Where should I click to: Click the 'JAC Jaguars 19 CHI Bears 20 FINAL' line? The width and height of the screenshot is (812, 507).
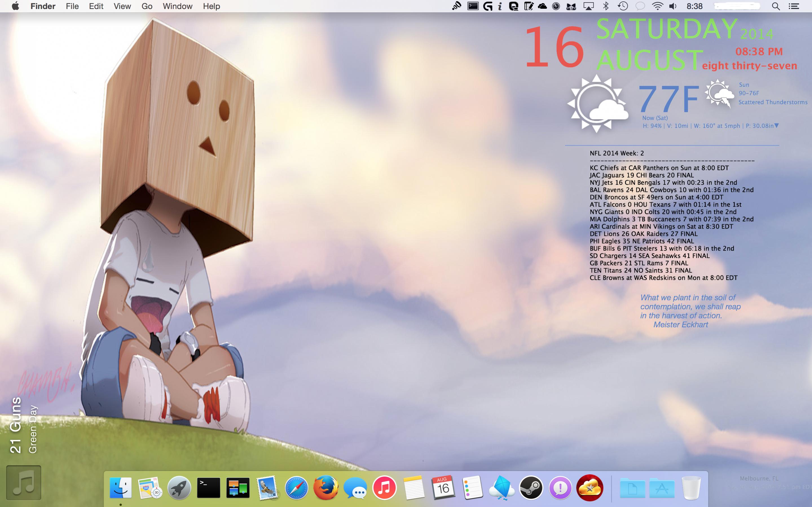[x=642, y=175]
